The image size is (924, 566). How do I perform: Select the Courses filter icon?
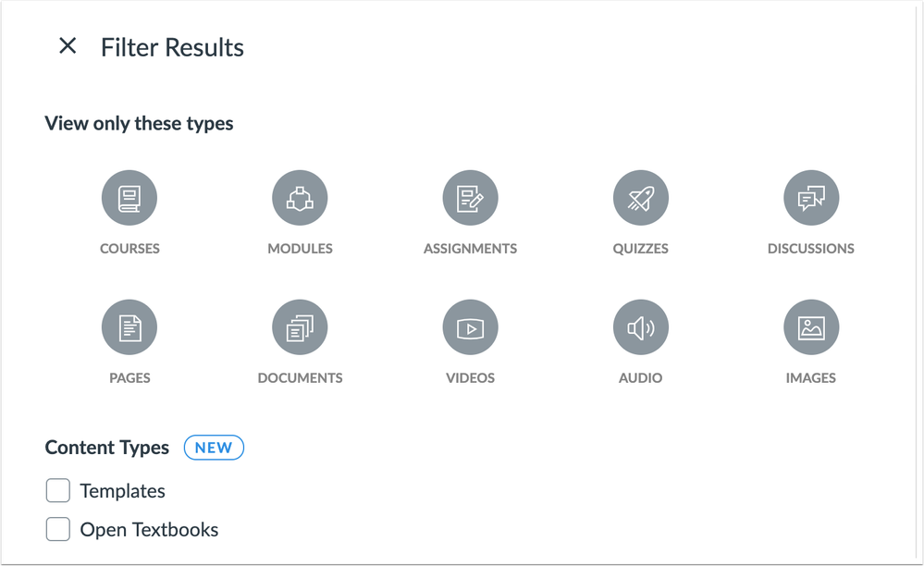point(129,197)
